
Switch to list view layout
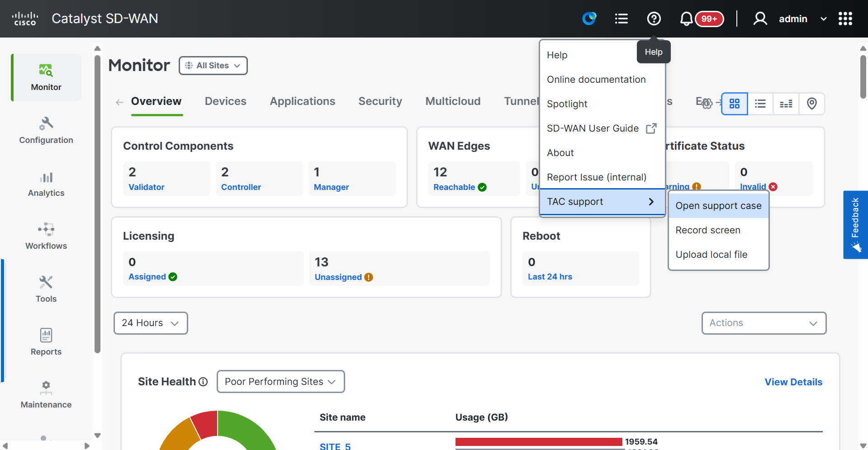click(x=760, y=104)
